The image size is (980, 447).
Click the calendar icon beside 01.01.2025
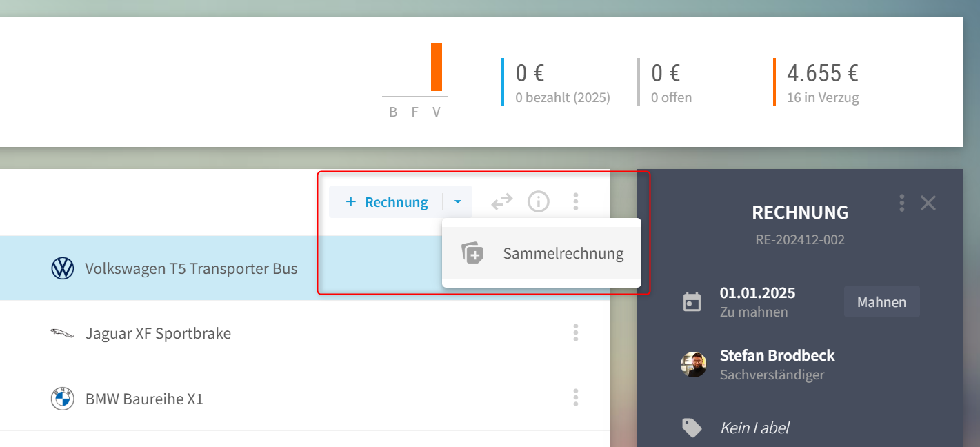(692, 302)
